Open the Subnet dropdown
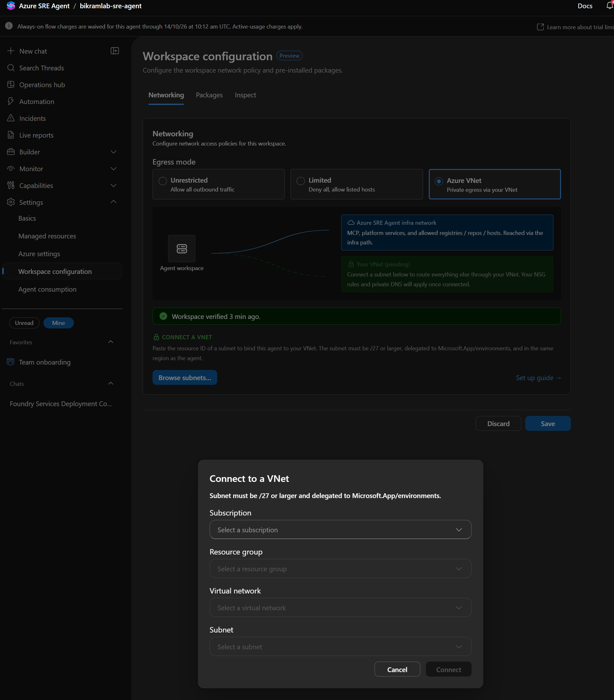Viewport: 614px width, 700px height. (340, 646)
